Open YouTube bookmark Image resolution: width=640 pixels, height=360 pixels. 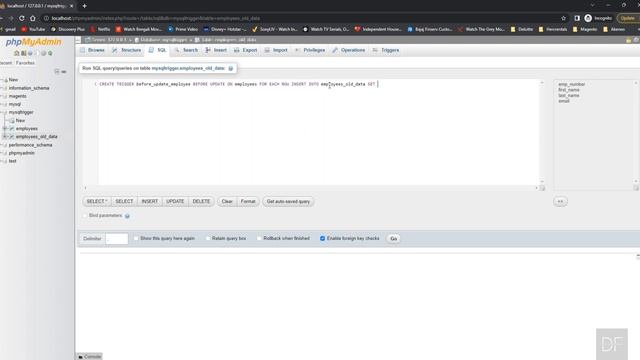33,29
